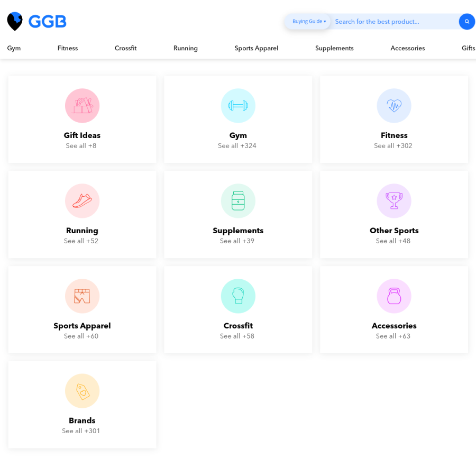The height and width of the screenshot is (476, 476).
Task: Open the Gym dumbbell icon
Action: [x=238, y=106]
